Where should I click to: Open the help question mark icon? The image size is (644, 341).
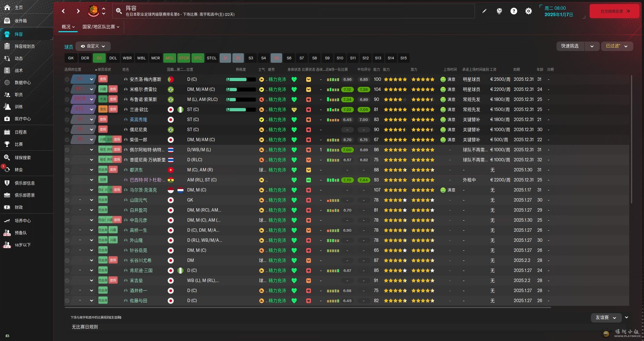pos(514,11)
